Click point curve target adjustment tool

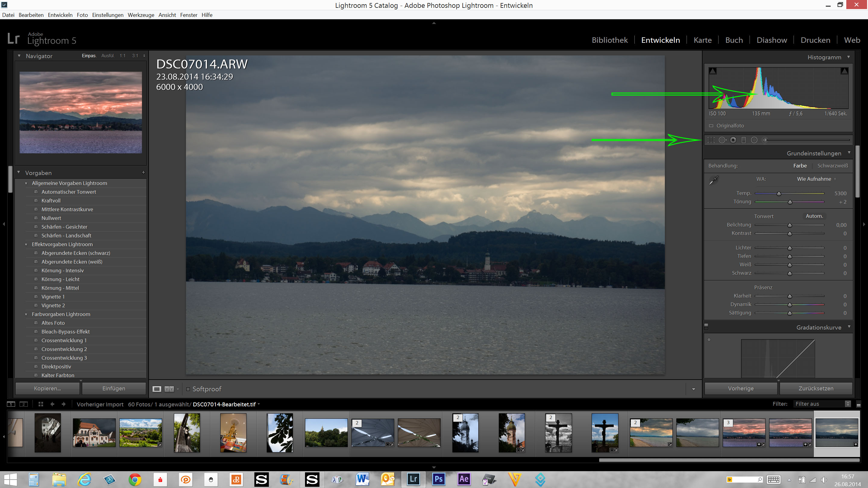[x=709, y=339]
